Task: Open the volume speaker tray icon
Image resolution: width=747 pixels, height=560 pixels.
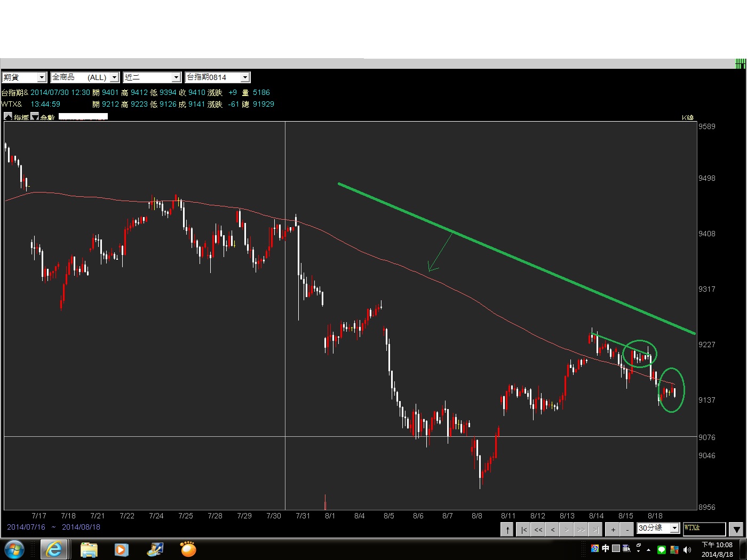Action: [687, 550]
